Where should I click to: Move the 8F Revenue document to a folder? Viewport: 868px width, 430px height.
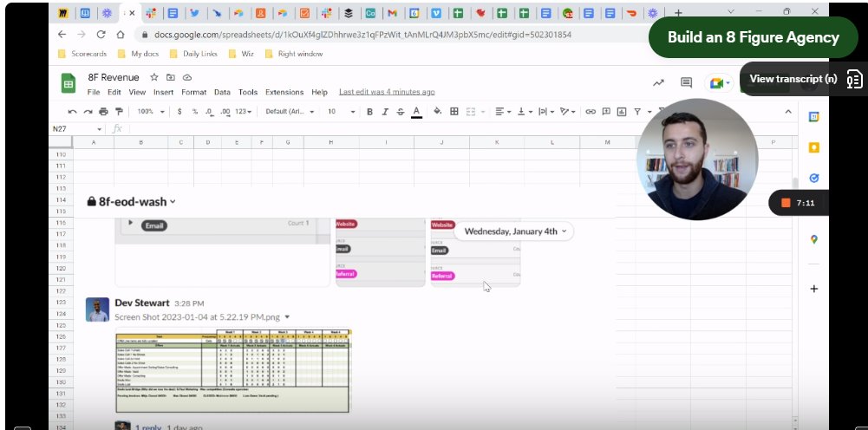(x=171, y=77)
